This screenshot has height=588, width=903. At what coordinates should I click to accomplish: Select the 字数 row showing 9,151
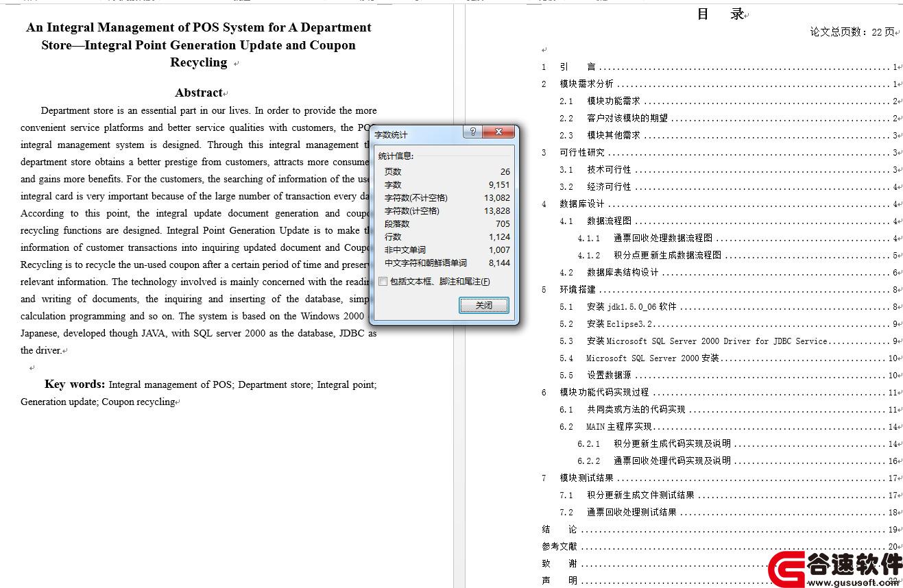coord(447,185)
